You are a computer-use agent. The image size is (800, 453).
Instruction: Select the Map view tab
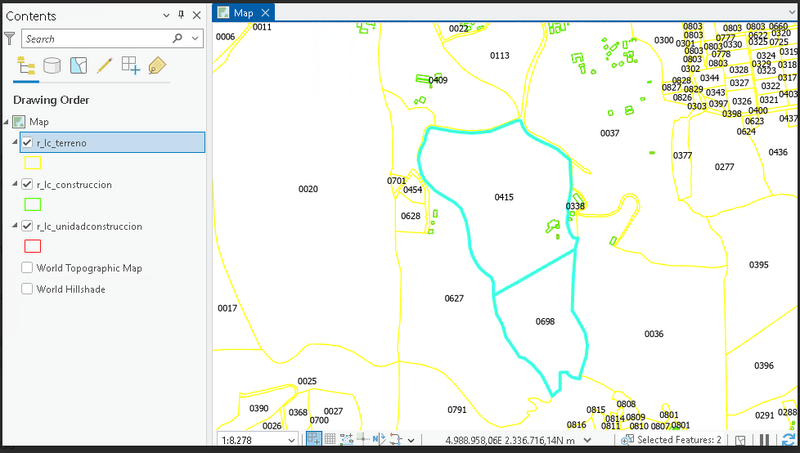242,13
